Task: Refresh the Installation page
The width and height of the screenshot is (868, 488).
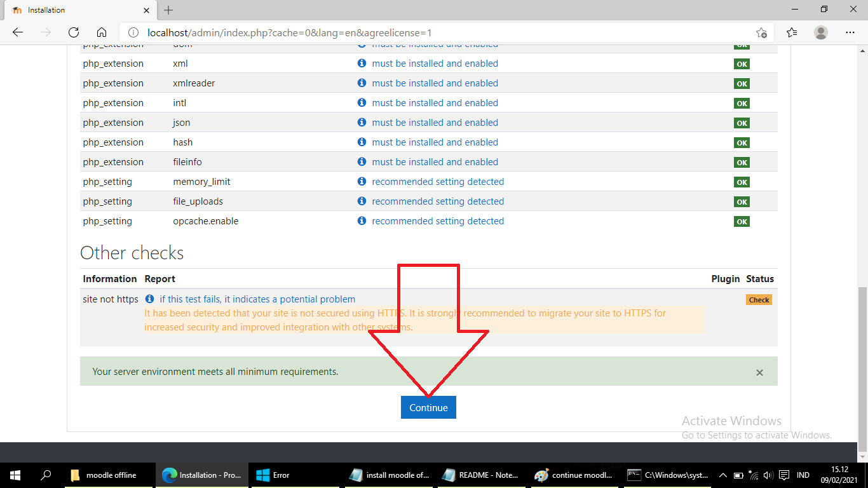Action: coord(73,32)
